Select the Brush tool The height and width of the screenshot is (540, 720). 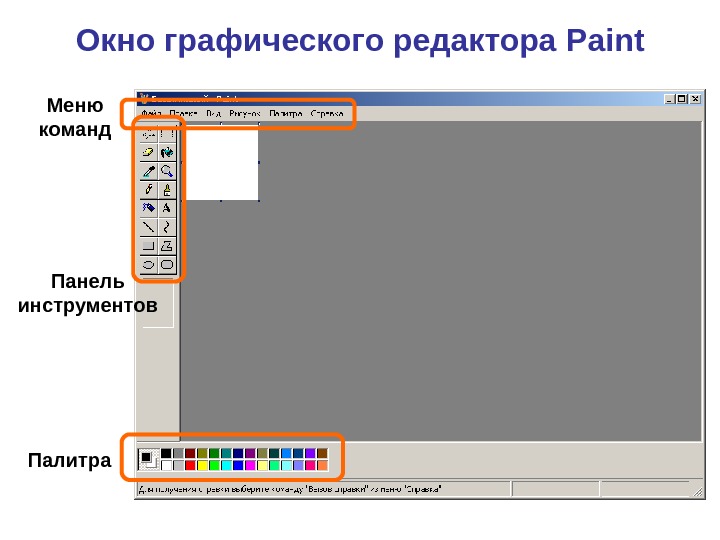point(167,190)
